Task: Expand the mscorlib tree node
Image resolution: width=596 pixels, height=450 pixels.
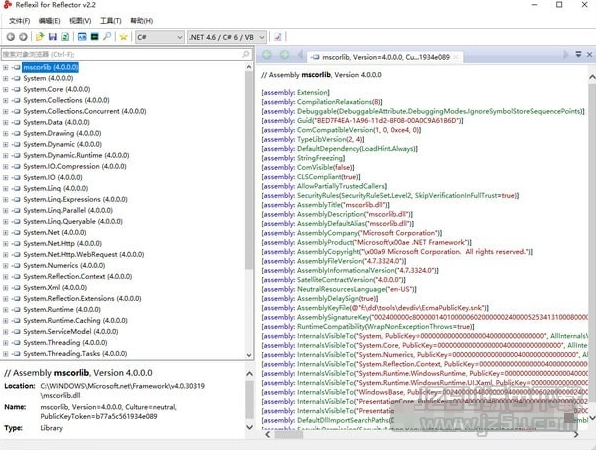Action: [5, 67]
